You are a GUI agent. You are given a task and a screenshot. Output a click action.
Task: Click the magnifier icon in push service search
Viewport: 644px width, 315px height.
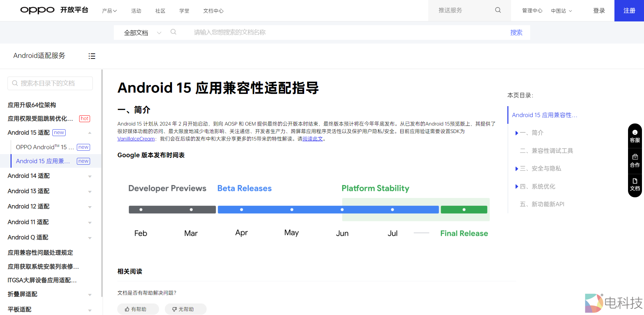pos(498,10)
